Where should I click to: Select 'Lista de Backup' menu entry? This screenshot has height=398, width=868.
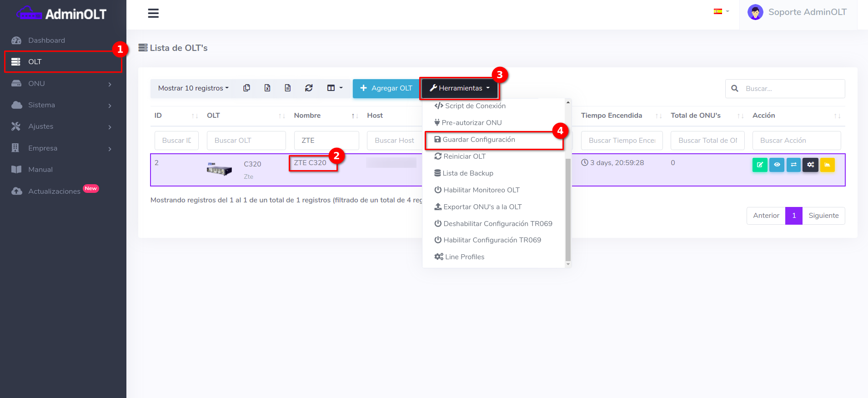point(467,173)
